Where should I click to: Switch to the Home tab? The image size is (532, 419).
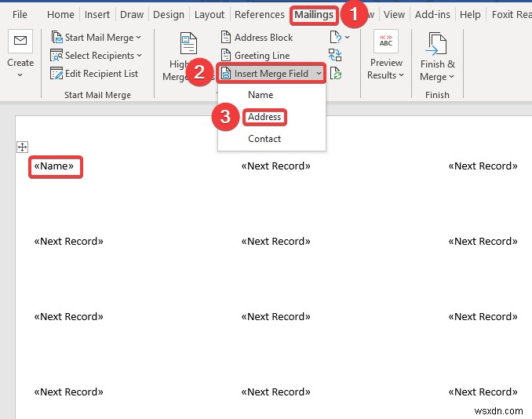point(60,15)
